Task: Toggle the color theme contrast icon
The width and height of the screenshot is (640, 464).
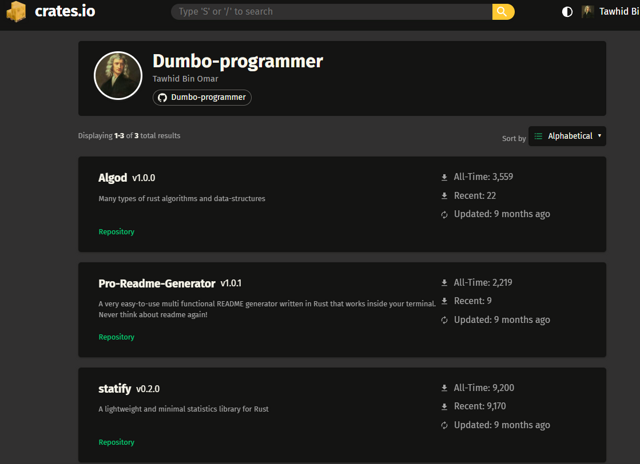Action: (567, 12)
